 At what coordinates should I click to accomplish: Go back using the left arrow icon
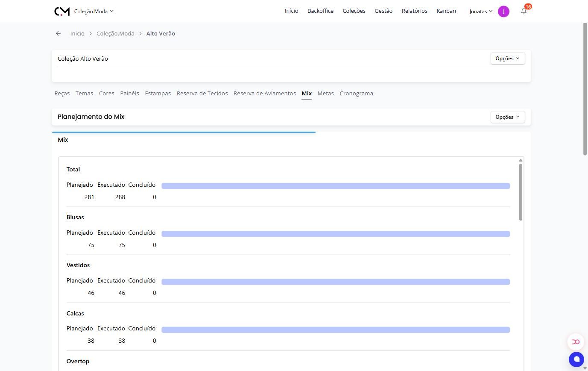(x=58, y=33)
